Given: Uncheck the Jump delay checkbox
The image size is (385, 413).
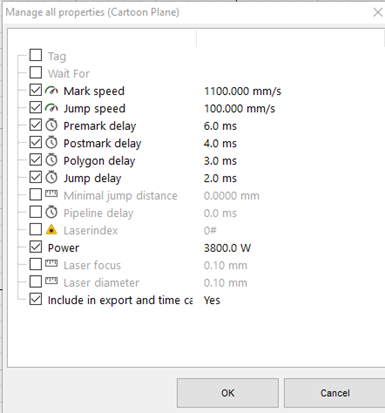Looking at the screenshot, I should coord(36,177).
